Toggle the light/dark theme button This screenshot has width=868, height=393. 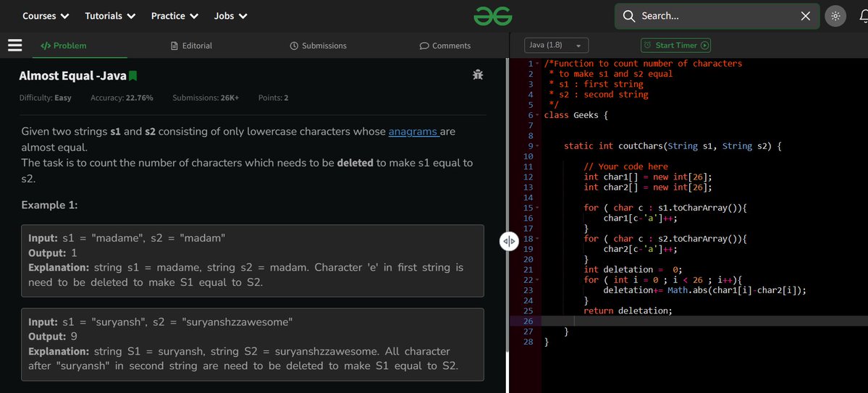(x=835, y=16)
